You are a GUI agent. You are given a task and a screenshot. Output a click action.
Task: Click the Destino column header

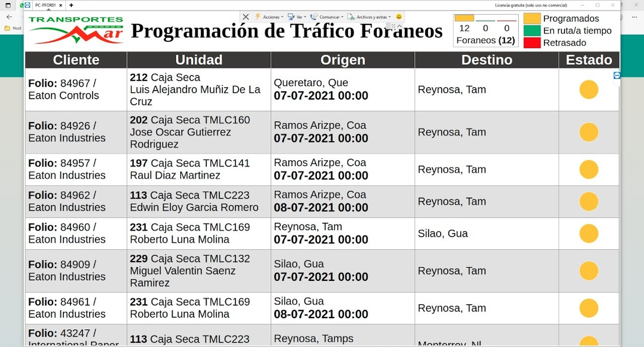click(487, 60)
